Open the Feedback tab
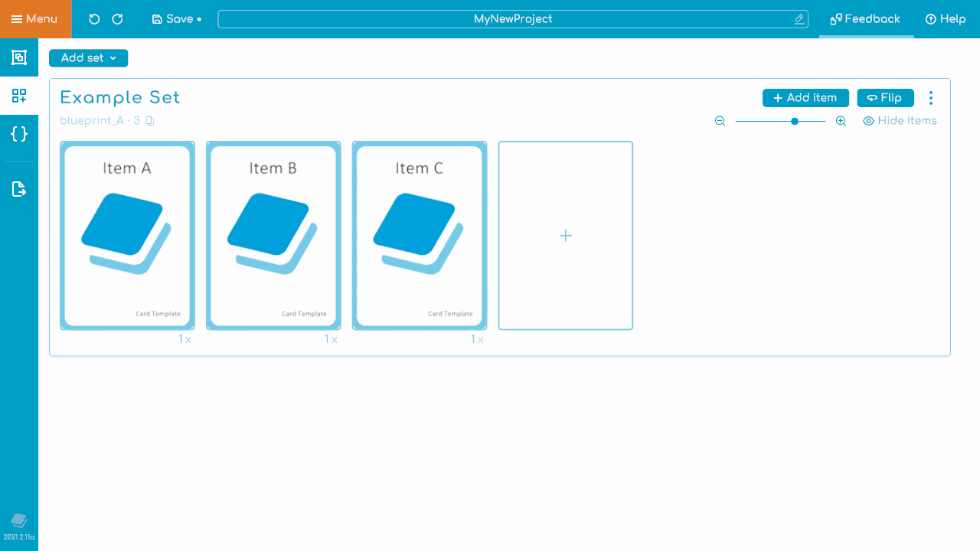This screenshot has height=551, width=980. coord(866,19)
